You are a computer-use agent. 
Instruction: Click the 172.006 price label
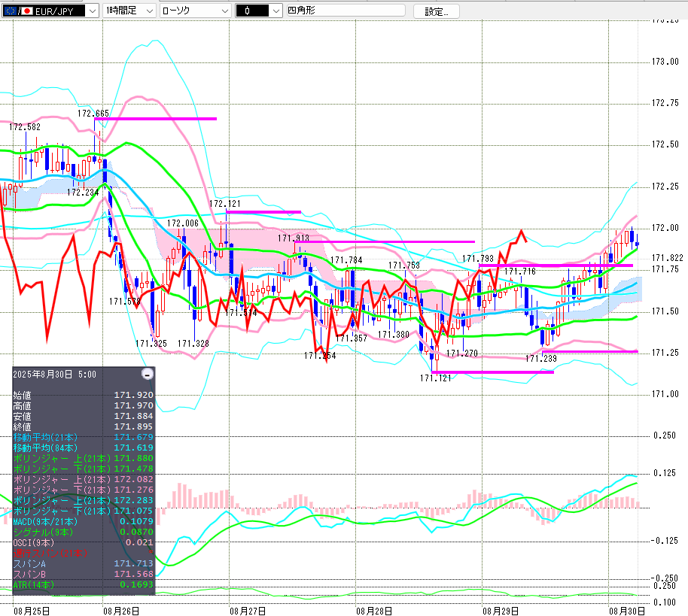coord(182,223)
